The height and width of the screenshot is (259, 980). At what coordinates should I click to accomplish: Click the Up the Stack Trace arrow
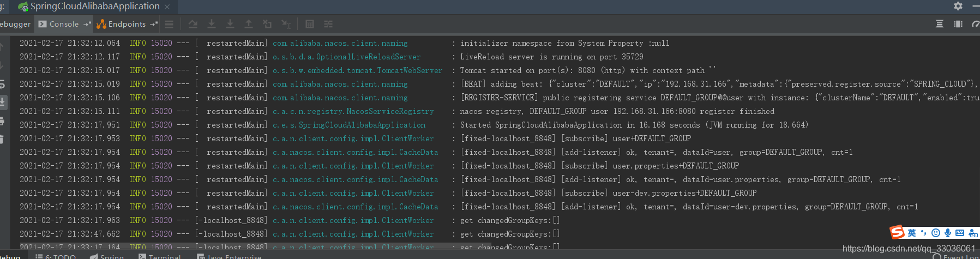(2, 47)
